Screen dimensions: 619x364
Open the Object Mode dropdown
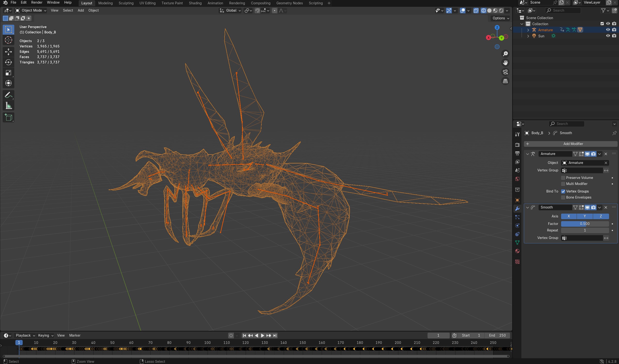coord(31,10)
